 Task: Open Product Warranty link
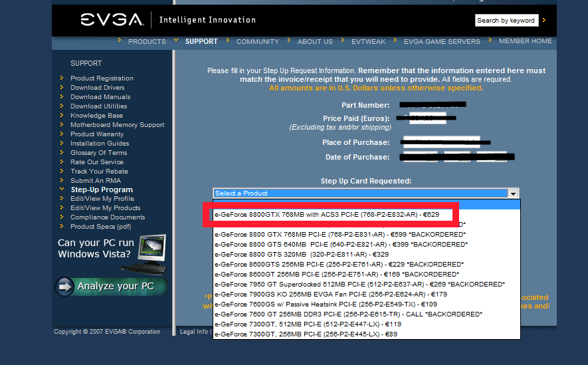(97, 134)
